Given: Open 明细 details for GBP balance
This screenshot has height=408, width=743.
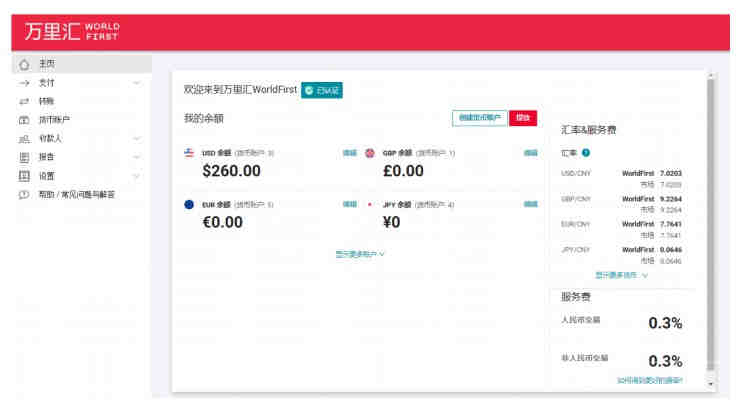Looking at the screenshot, I should [x=531, y=153].
